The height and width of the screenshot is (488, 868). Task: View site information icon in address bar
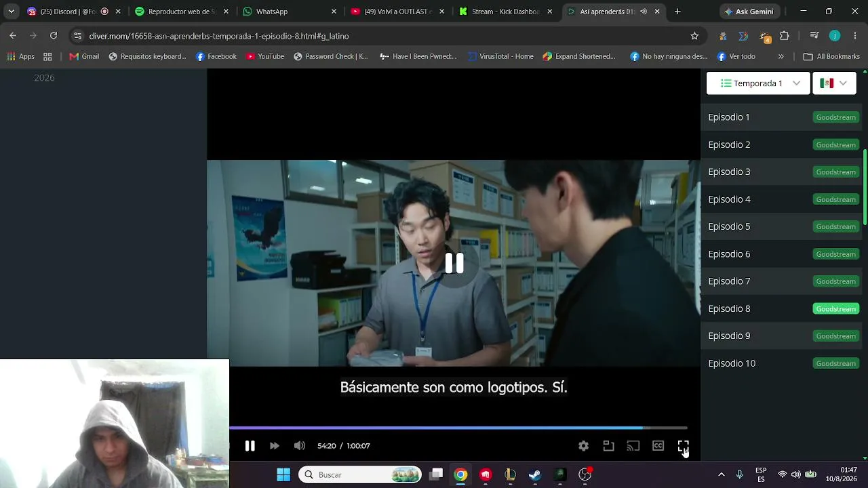click(x=77, y=36)
